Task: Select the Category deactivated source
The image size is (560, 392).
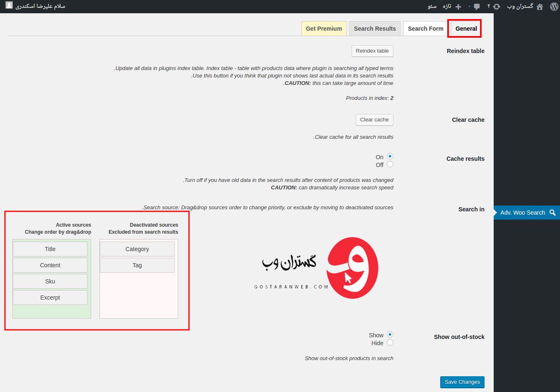Action: 137,249
